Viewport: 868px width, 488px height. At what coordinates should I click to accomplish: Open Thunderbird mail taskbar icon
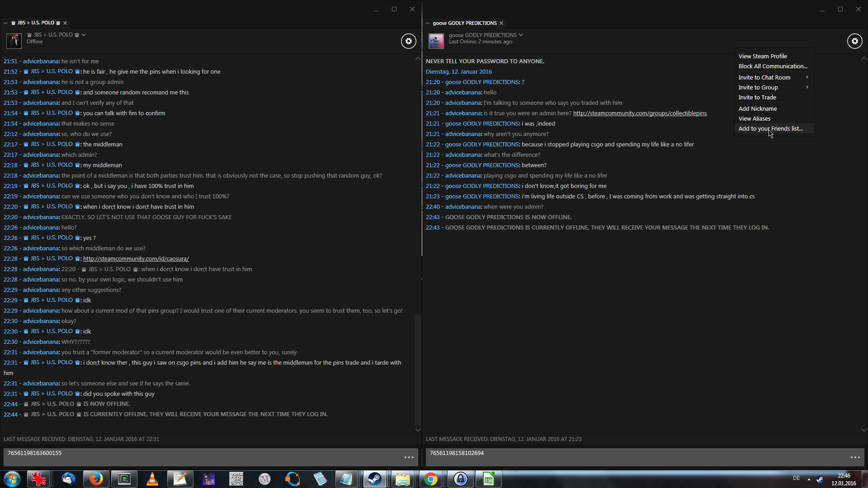pos(68,479)
